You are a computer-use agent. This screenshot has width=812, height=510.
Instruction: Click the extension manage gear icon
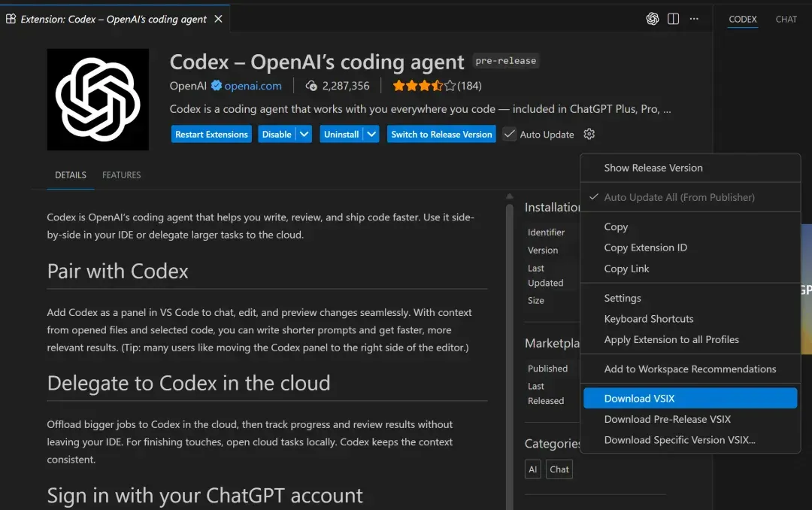589,134
